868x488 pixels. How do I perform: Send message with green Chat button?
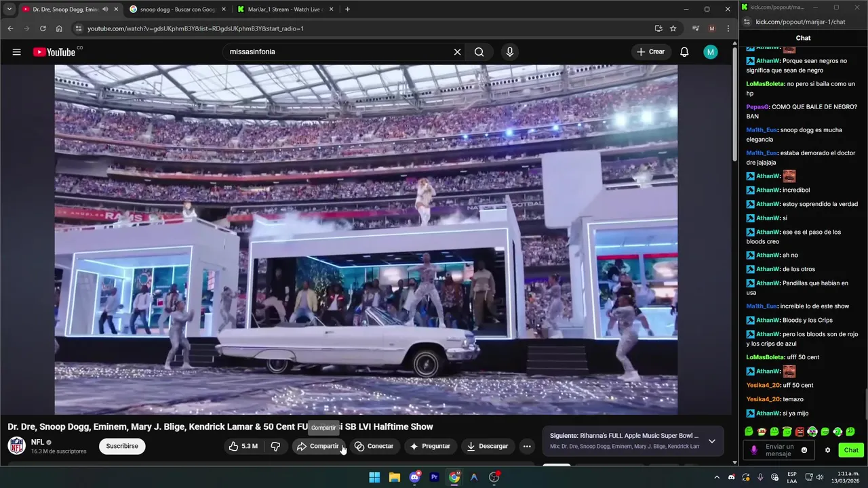[851, 450]
